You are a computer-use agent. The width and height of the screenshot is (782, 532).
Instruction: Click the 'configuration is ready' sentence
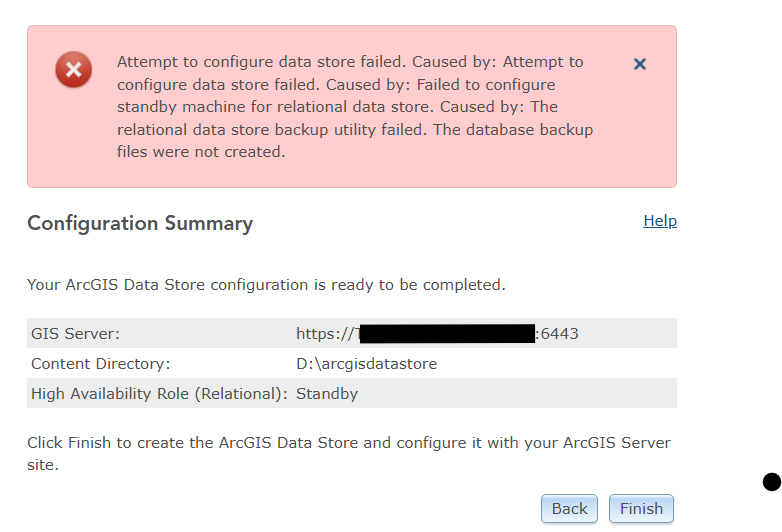pos(266,285)
